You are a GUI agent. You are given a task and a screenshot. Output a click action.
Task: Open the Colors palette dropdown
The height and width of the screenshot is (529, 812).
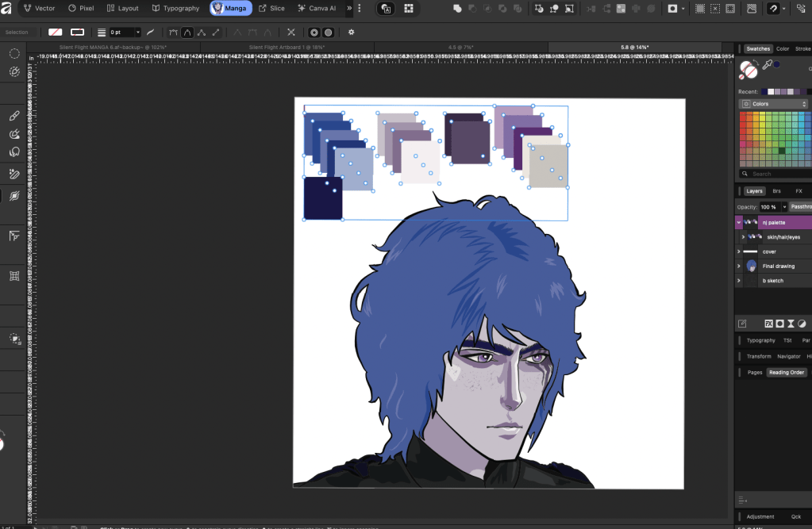coord(773,104)
